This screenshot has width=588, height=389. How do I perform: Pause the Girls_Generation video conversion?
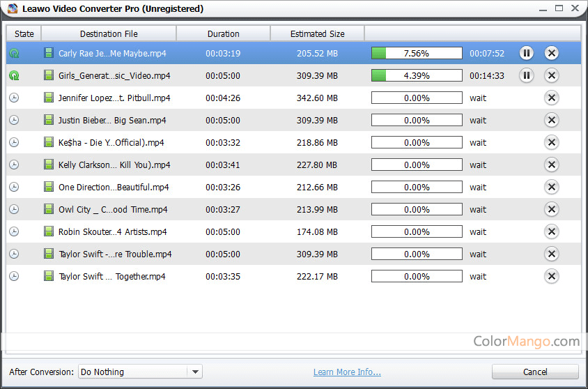tap(526, 76)
